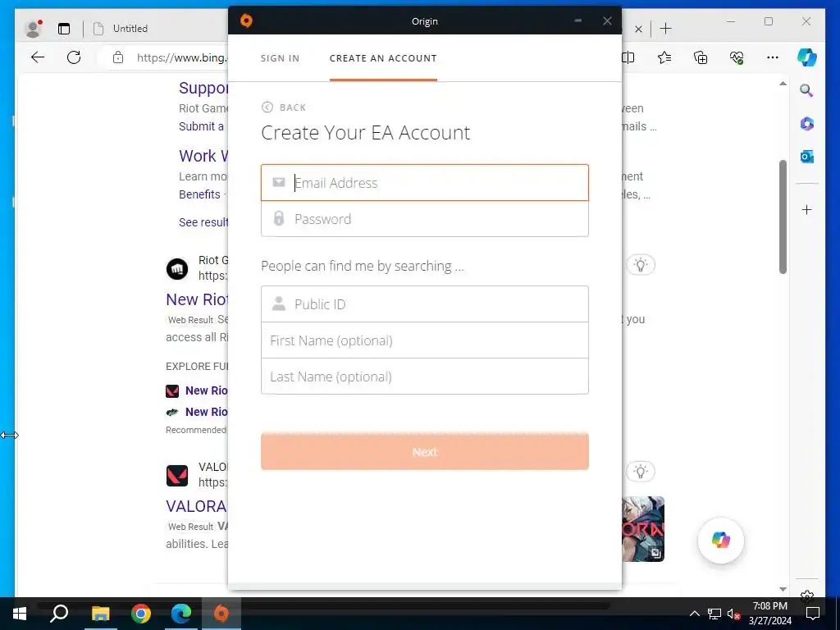Viewport: 840px width, 630px height.
Task: Open Edge Favorites icon
Action: tap(664, 57)
